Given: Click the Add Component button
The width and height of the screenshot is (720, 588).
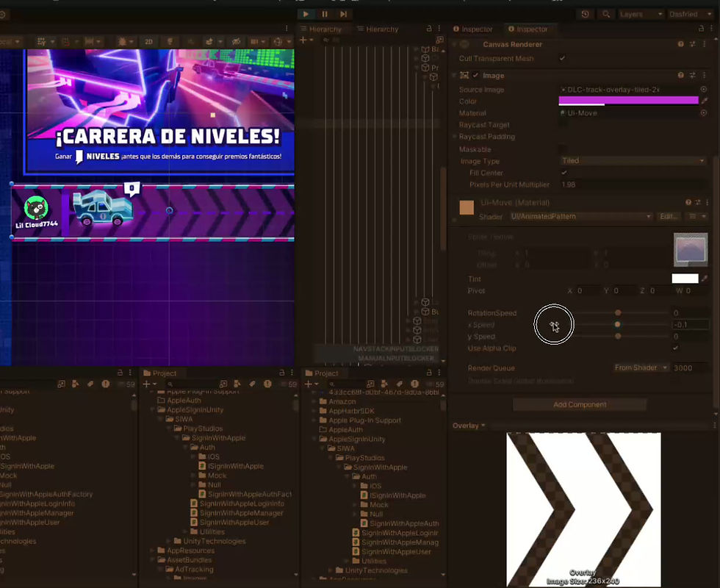Looking at the screenshot, I should [580, 404].
